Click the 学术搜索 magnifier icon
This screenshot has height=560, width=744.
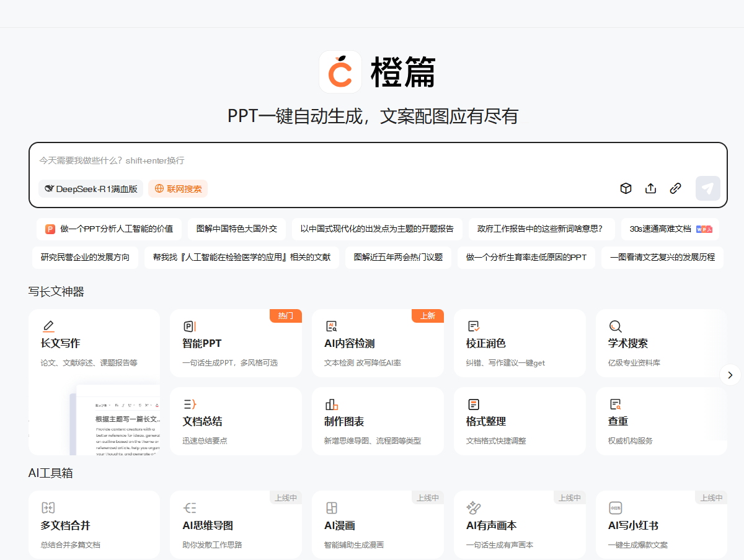point(615,326)
